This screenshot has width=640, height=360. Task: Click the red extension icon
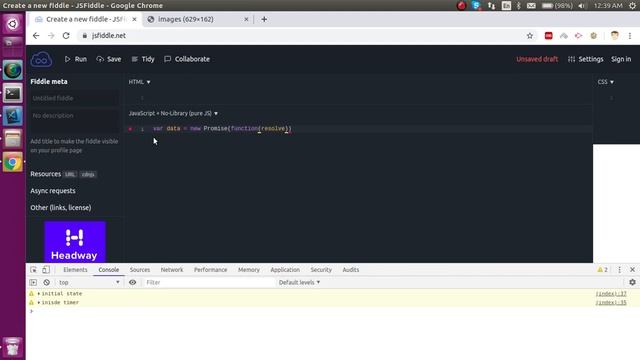coord(549,36)
